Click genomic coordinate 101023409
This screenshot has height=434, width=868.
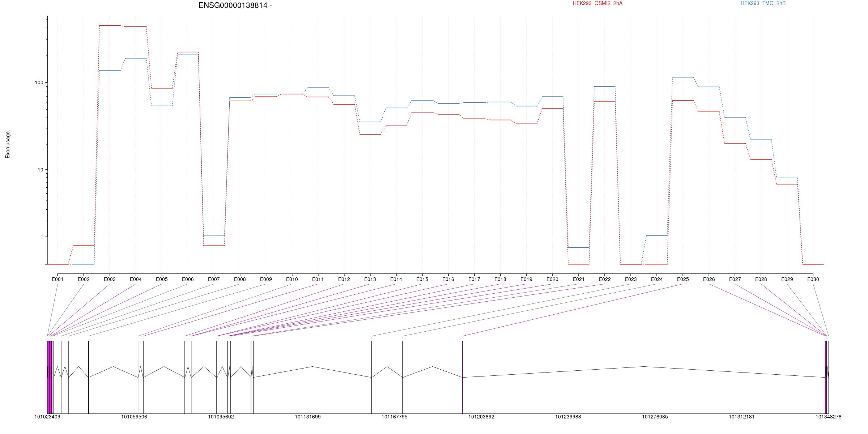[x=47, y=417]
